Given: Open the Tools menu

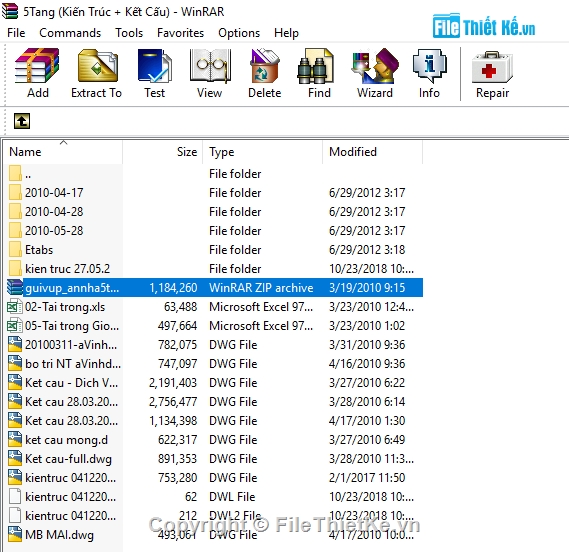Looking at the screenshot, I should [x=129, y=33].
